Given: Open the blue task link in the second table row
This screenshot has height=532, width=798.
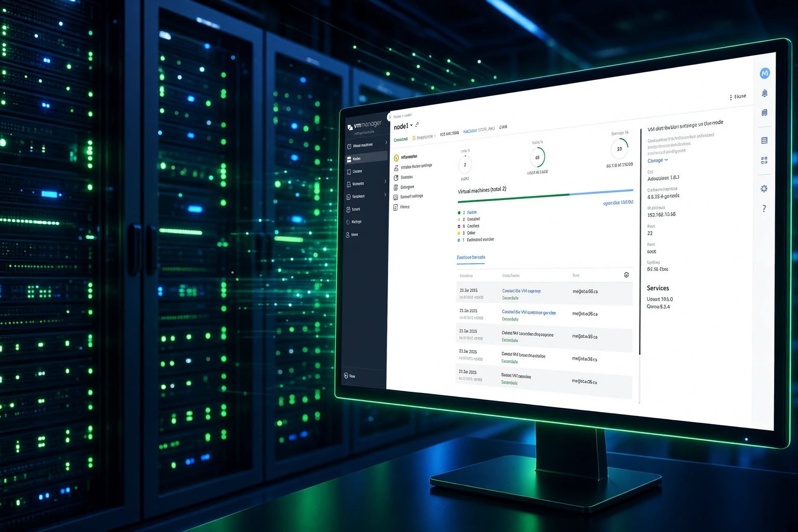Looking at the screenshot, I should [529, 312].
